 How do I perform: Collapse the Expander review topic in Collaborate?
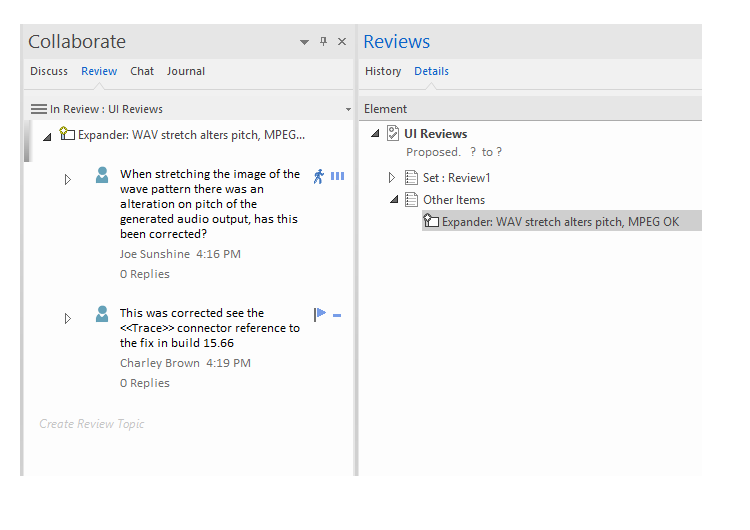(x=47, y=135)
